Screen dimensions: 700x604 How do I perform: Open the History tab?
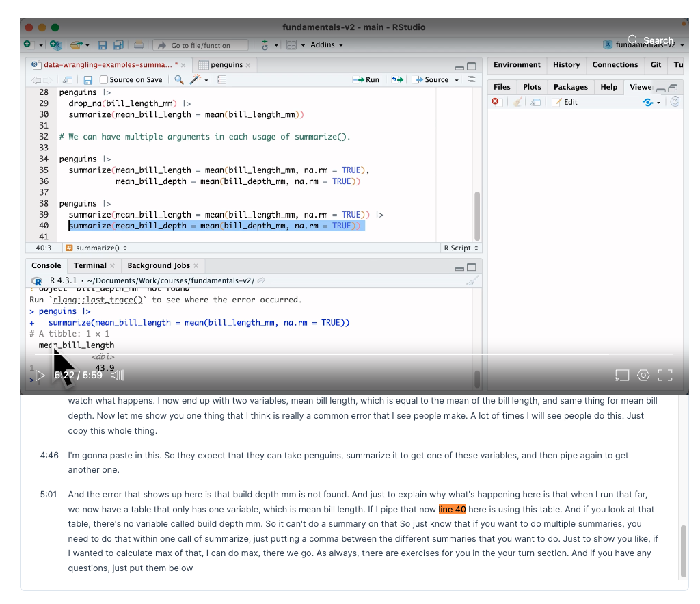pyautogui.click(x=566, y=65)
